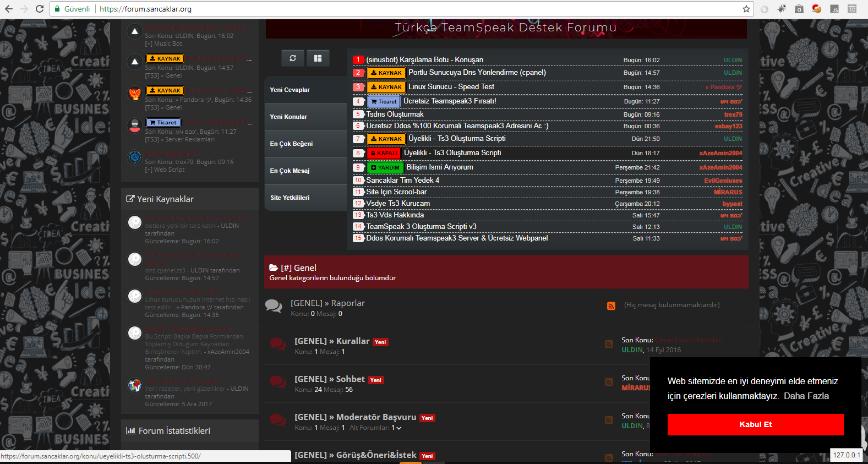Open the [GENEL] » Moderatör Başvuru forum
This screenshot has height=464, width=868.
[x=356, y=417]
